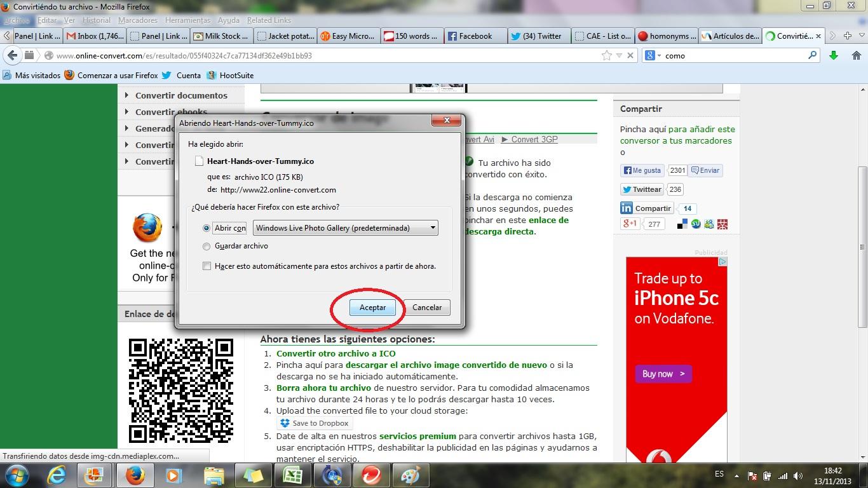Open the Windows Live Photo Gallery dropdown
The width and height of the screenshot is (868, 488).
[x=345, y=228]
